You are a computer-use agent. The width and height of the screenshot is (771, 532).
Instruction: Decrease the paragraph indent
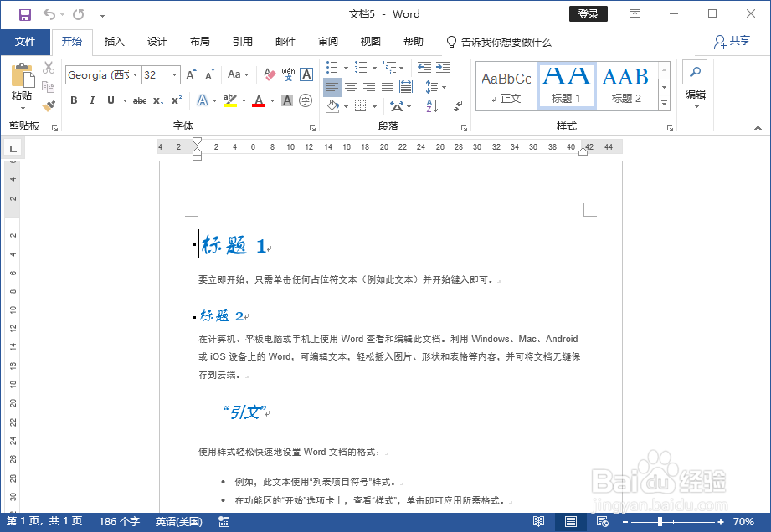(x=424, y=67)
